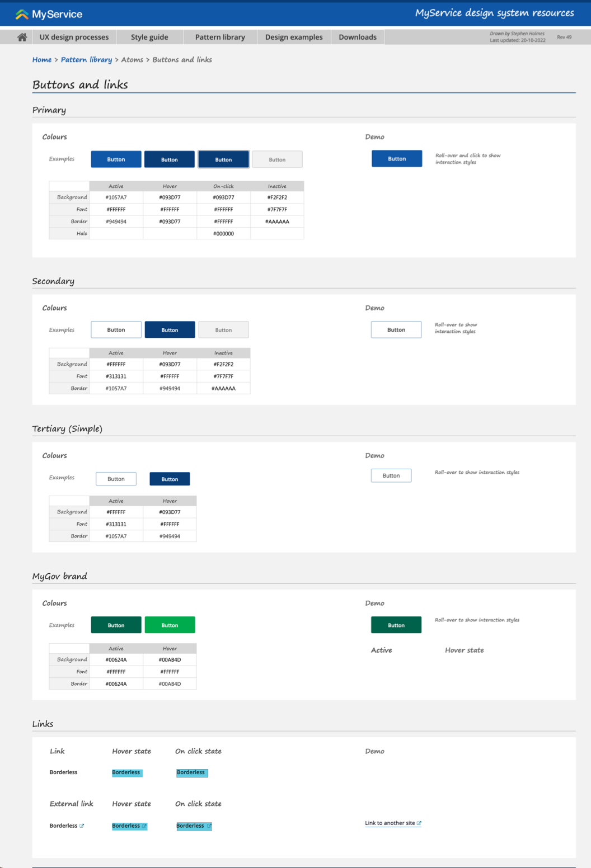Screen dimensions: 591x868
Task: Select the Secondary Inactive border value '#AAAAAA'
Action: coord(223,388)
